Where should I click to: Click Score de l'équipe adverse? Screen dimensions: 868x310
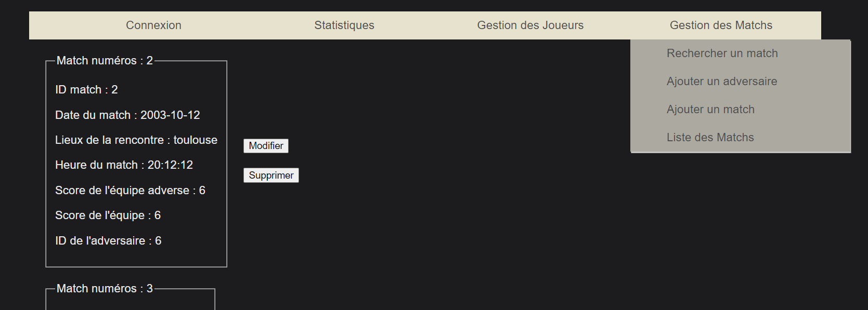pyautogui.click(x=131, y=190)
